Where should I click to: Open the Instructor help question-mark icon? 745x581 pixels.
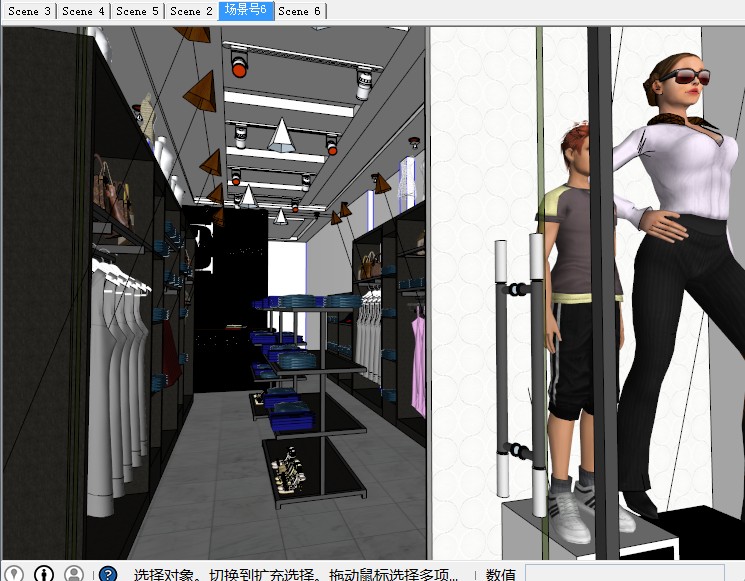tap(108, 573)
